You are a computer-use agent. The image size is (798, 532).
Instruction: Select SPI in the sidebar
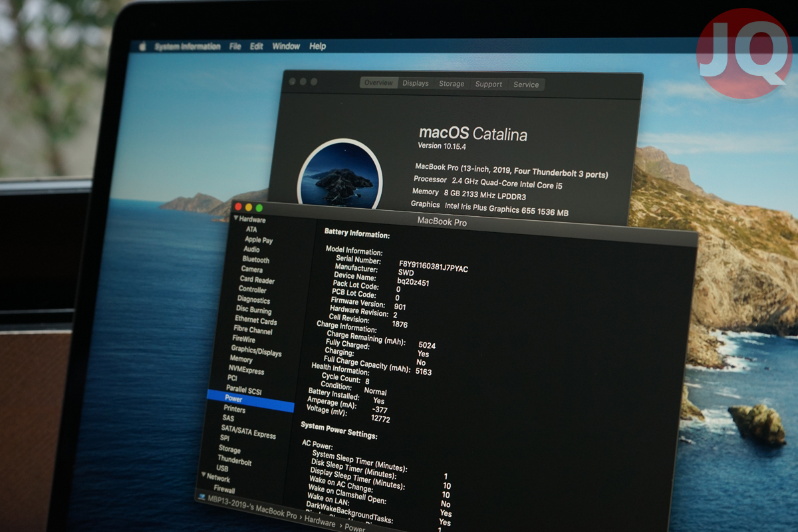[x=225, y=438]
